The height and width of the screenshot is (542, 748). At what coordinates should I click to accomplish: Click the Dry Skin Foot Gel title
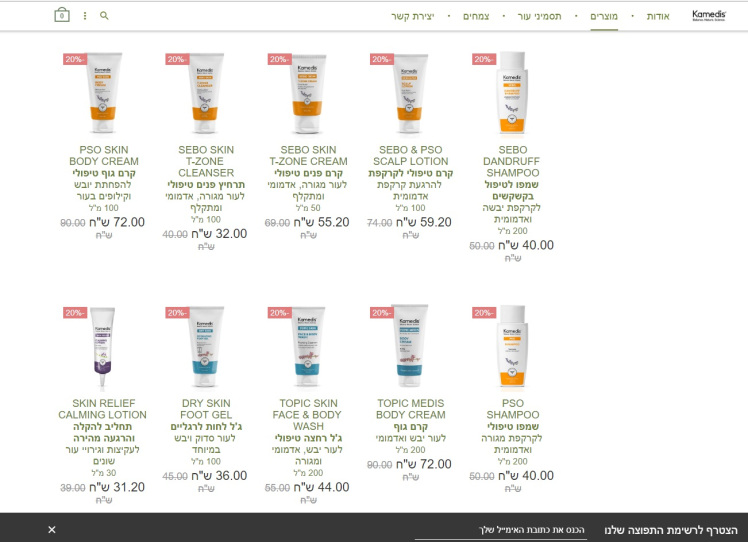[206, 409]
